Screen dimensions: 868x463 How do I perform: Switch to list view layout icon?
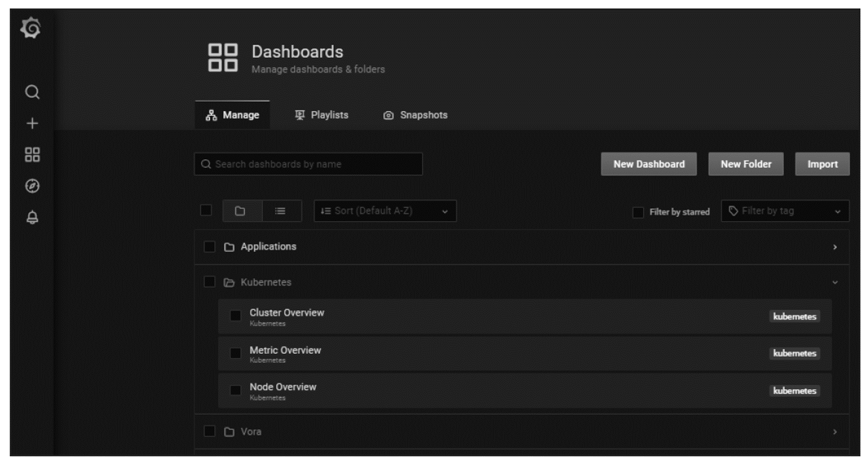280,211
